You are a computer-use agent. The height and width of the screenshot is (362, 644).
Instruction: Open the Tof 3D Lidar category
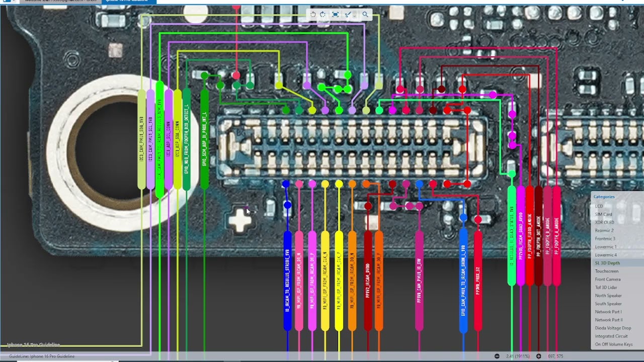point(606,288)
